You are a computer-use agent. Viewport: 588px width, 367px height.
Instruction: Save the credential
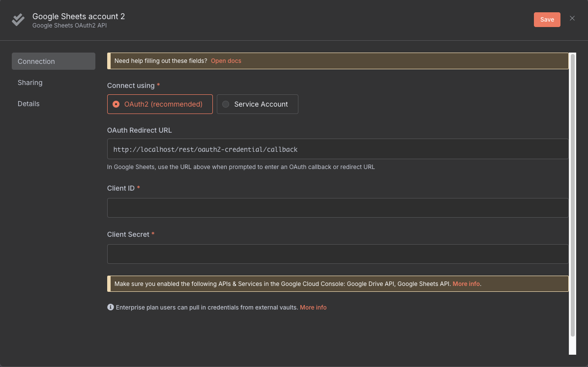pyautogui.click(x=547, y=20)
